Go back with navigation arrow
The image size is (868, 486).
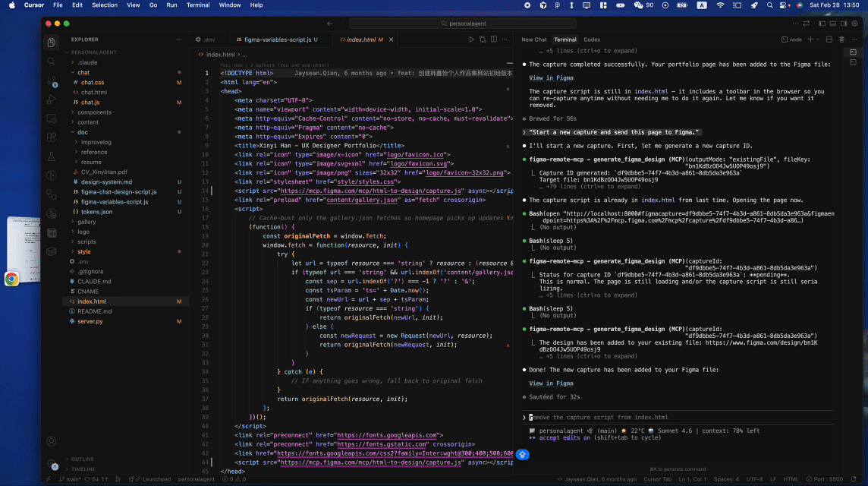click(x=329, y=24)
